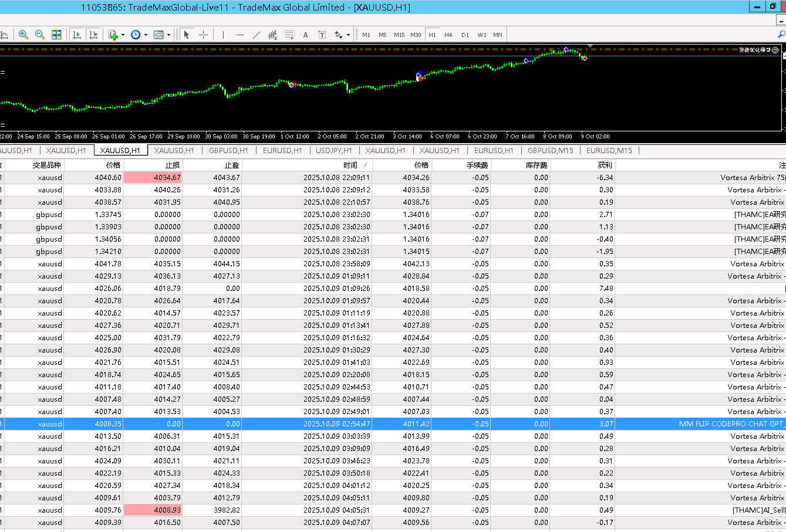
Task: Open the GBPUSD,M15 chart tab
Action: tap(550, 151)
